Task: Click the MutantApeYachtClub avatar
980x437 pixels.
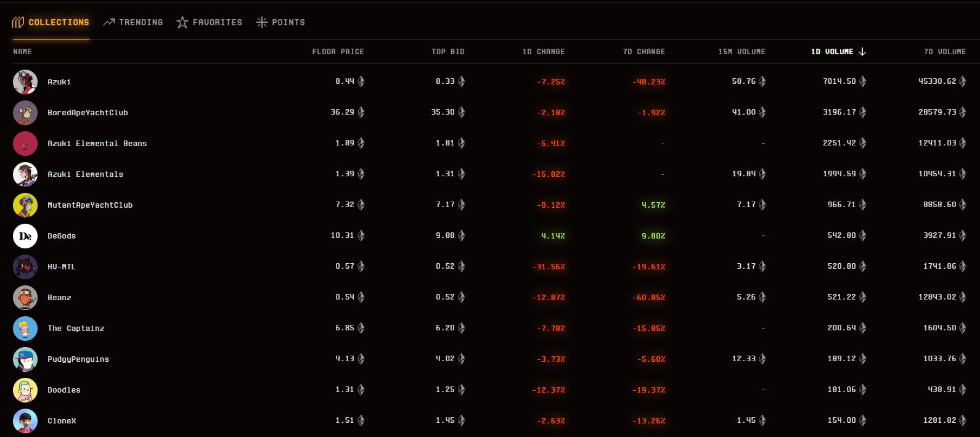Action: click(25, 205)
